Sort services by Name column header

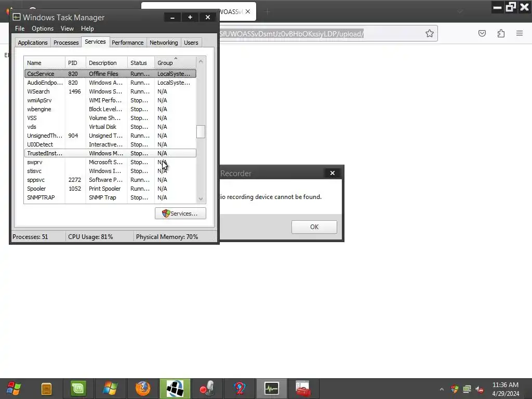pos(45,63)
